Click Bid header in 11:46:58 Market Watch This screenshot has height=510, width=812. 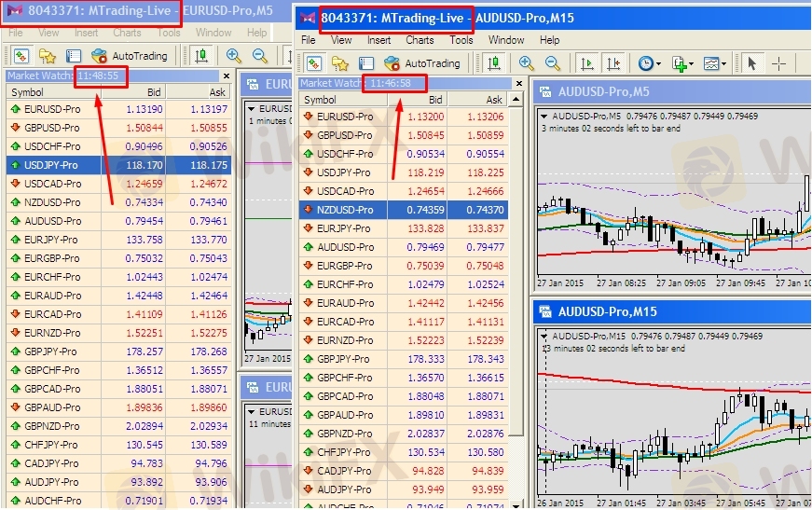click(x=418, y=100)
